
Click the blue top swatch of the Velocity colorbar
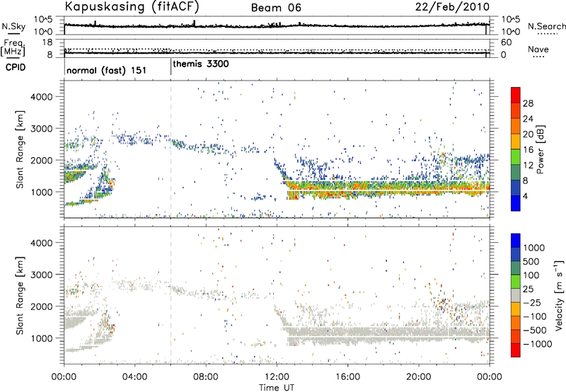pos(516,241)
